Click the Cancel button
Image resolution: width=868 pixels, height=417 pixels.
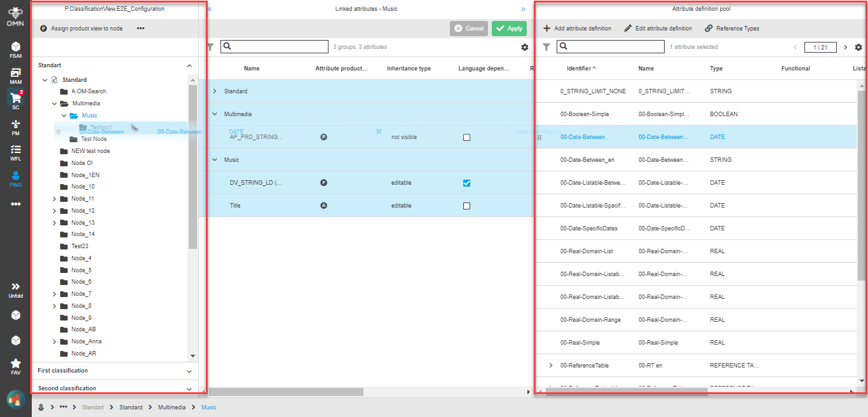[x=469, y=28]
